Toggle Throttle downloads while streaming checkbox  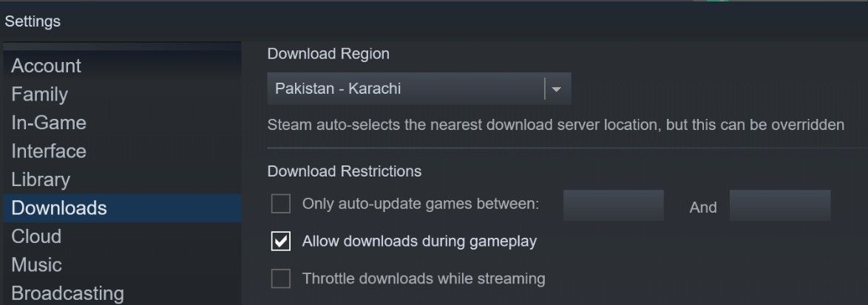(281, 278)
